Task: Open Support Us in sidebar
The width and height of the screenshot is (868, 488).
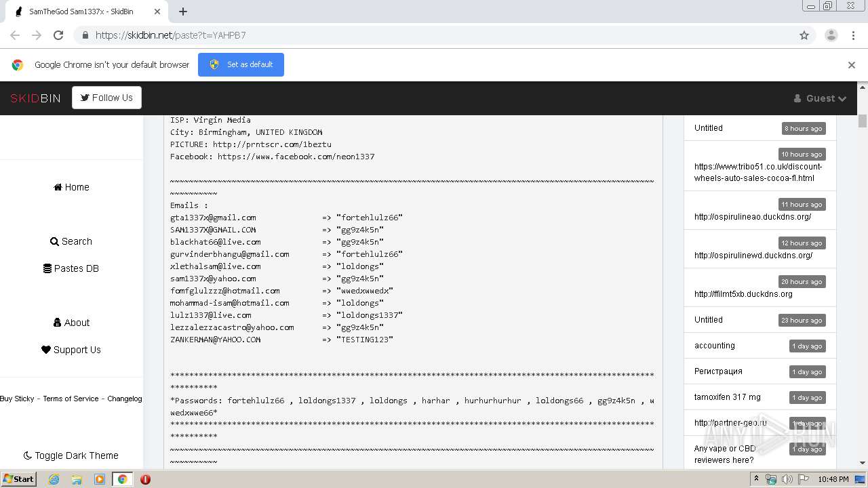Action: coord(71,350)
